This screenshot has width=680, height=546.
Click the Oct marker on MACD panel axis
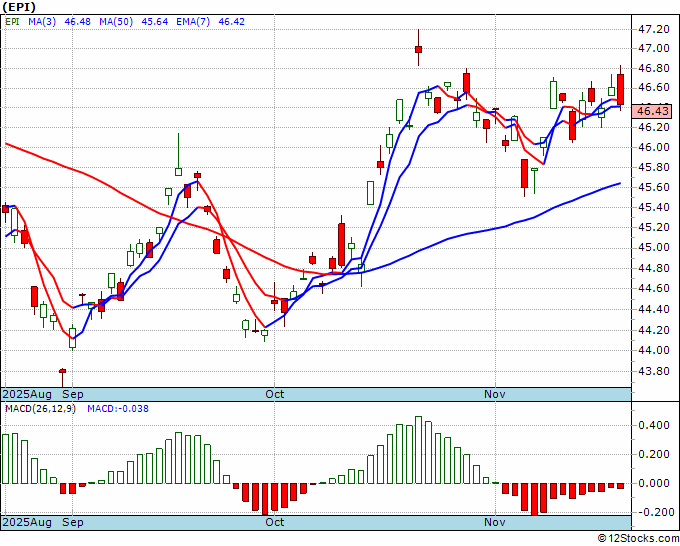(275, 522)
